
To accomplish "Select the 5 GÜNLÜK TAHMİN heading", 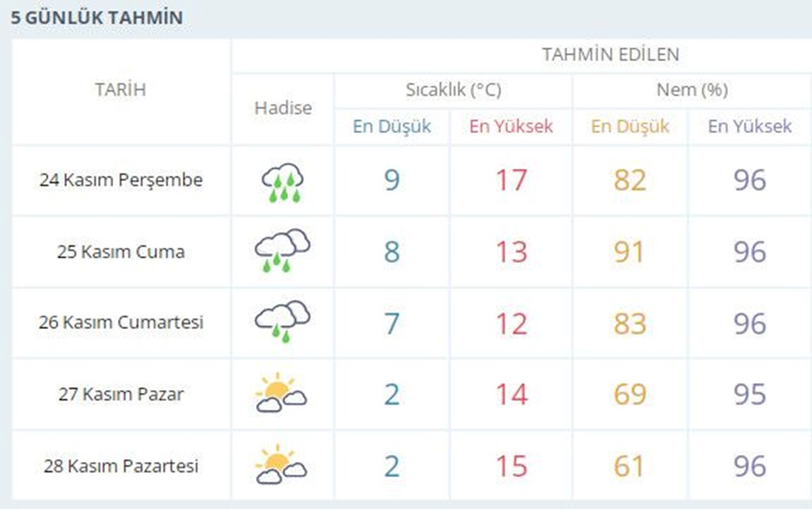I will click(x=97, y=17).
